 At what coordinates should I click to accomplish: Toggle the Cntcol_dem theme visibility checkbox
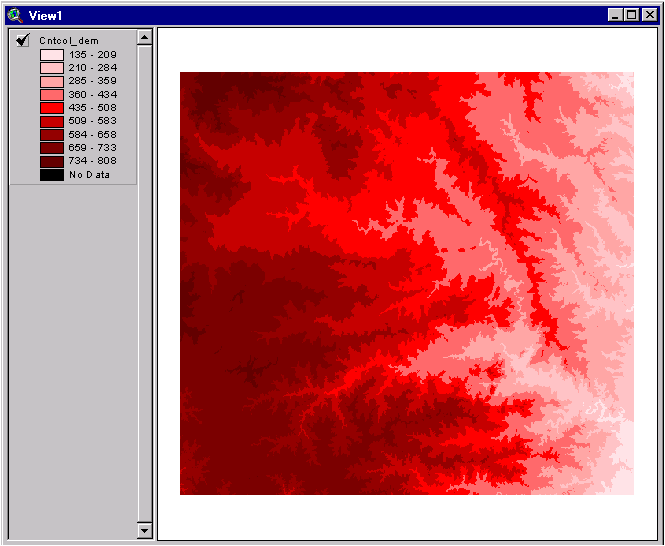(x=23, y=39)
